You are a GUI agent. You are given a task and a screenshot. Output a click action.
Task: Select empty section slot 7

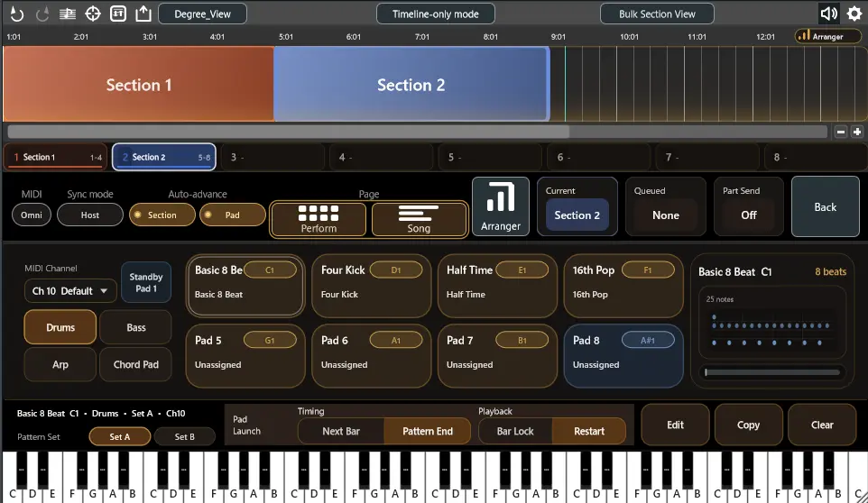pos(706,157)
